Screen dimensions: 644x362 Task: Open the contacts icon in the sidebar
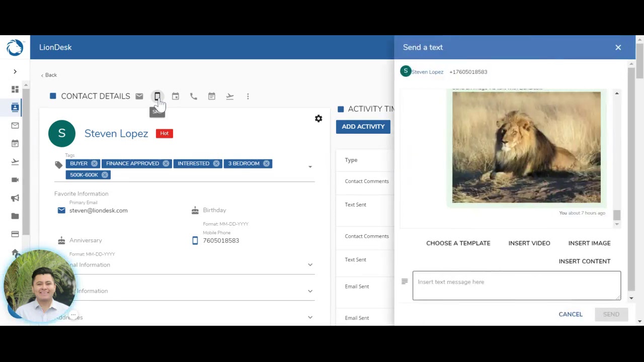pos(15,107)
